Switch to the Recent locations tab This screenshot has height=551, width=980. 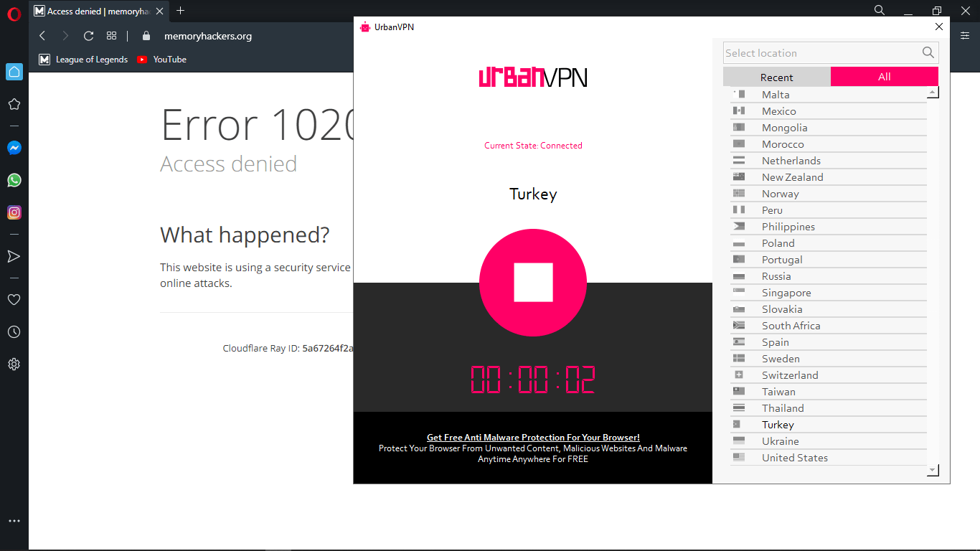(x=777, y=77)
